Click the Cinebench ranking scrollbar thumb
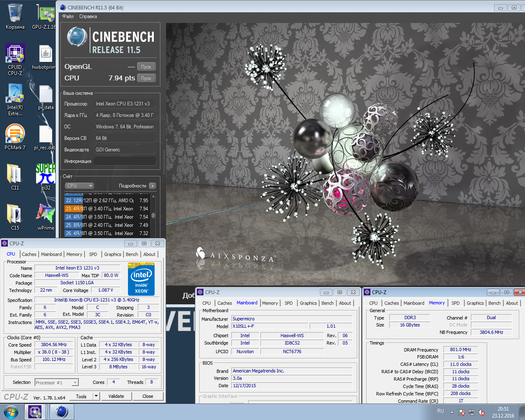Viewport: 525px width, 420px height. coord(153,215)
